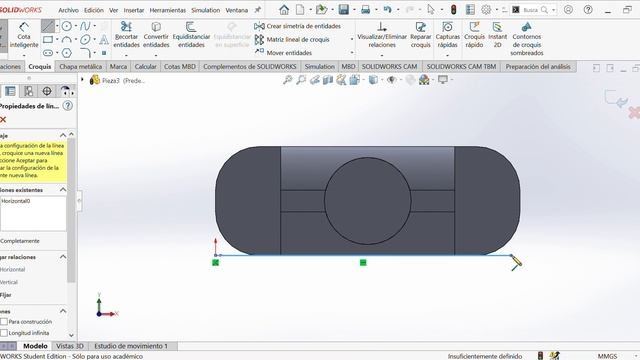Image resolution: width=640 pixels, height=360 pixels.
Task: Click Reparar croquis tool
Action: [420, 35]
